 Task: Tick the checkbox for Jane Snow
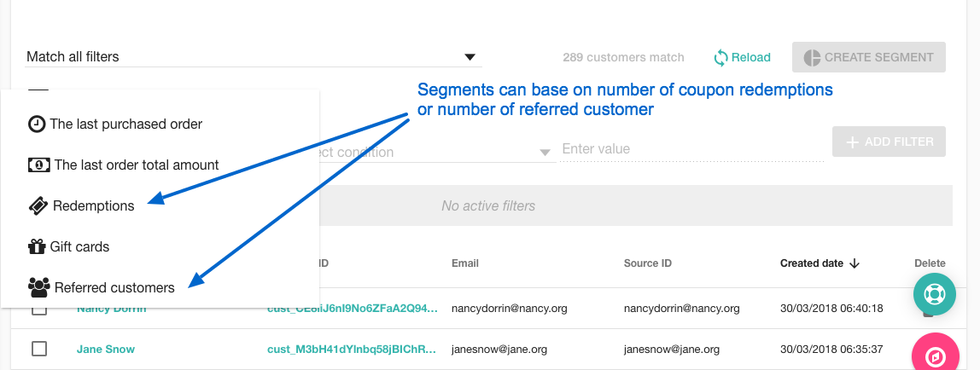tap(39, 349)
